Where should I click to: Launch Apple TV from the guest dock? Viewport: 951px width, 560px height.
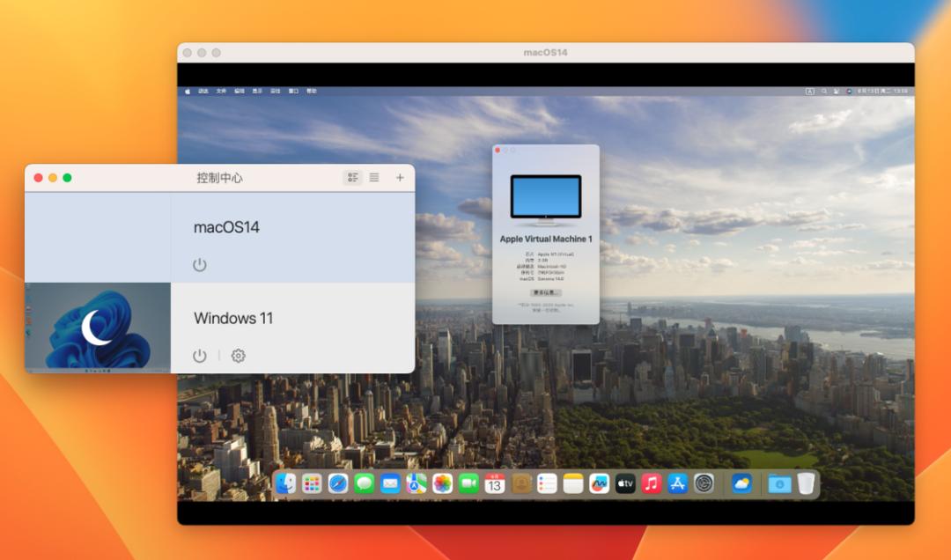pyautogui.click(x=624, y=483)
